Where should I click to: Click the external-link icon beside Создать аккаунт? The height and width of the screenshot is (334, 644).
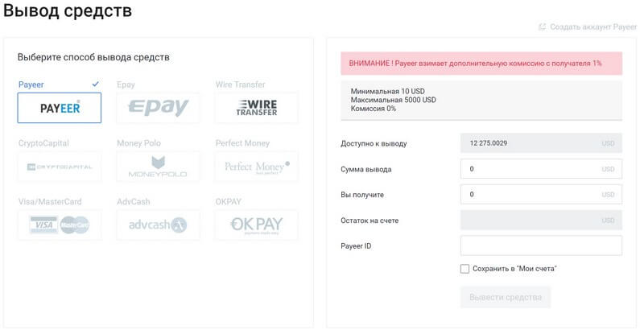click(x=542, y=27)
